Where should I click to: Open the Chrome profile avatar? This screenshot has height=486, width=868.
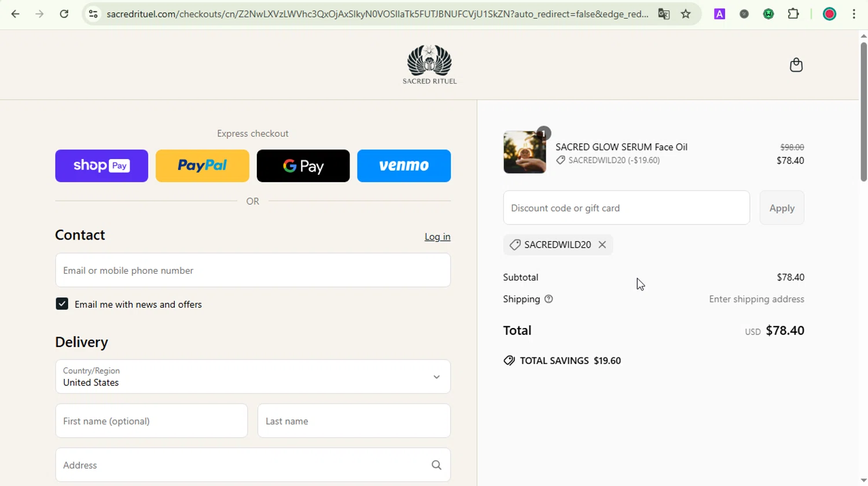point(829,14)
